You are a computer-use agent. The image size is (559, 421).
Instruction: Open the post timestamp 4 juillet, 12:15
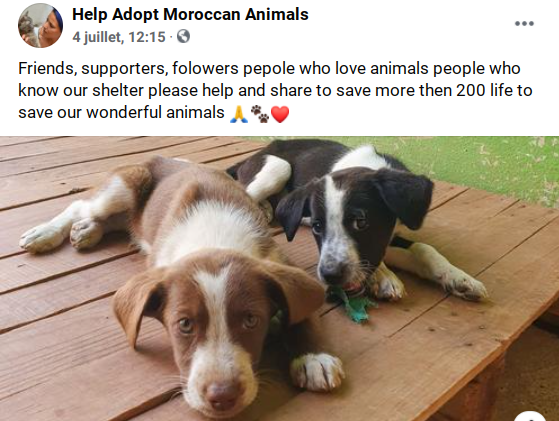point(119,37)
